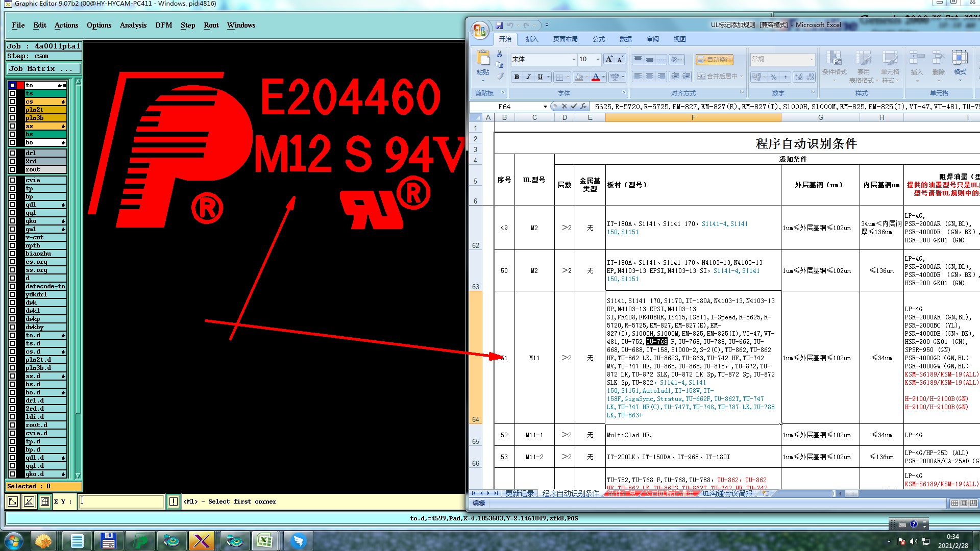Toggle the checkbox for layer datecode-to
The image size is (980, 551).
[x=12, y=286]
